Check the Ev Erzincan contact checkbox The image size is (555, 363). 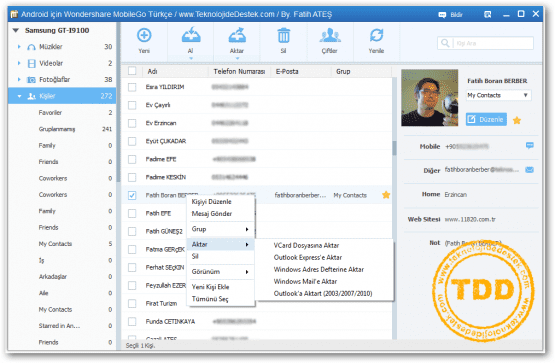[x=132, y=123]
